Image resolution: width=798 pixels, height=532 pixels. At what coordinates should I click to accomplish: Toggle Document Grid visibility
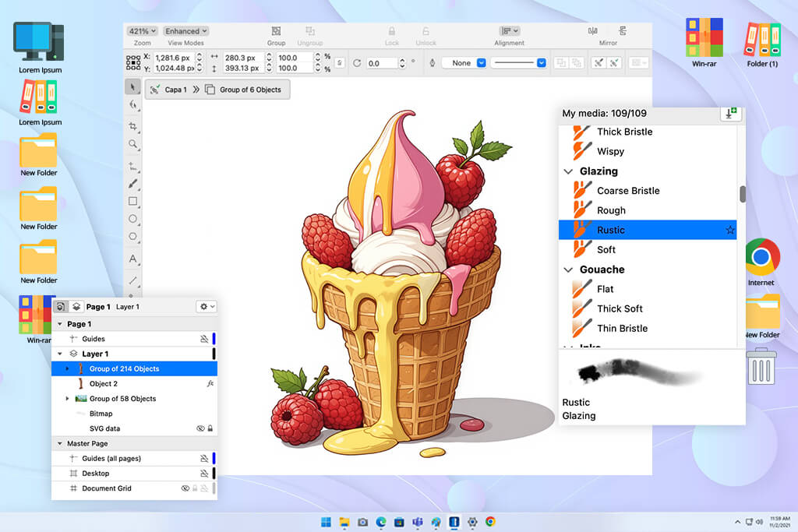pos(185,488)
